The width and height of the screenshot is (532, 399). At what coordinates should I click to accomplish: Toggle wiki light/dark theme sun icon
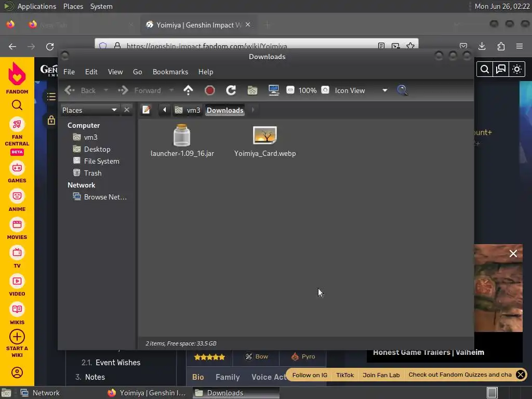pos(517,69)
